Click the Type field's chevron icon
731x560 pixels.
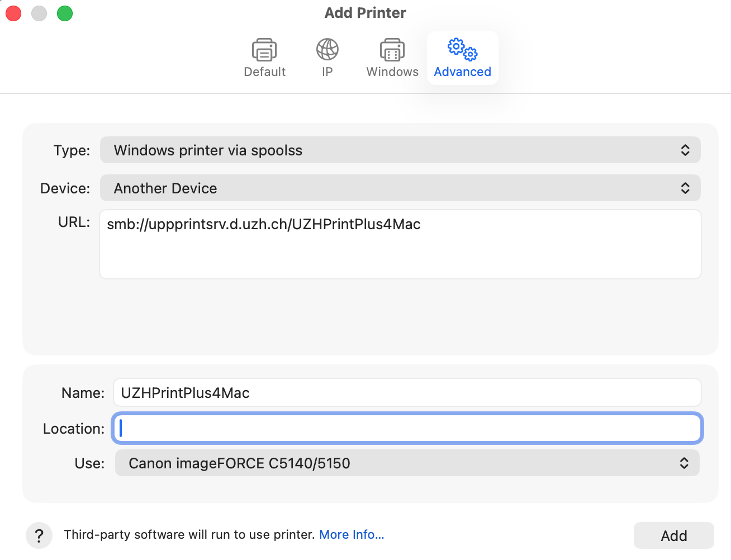pos(685,150)
